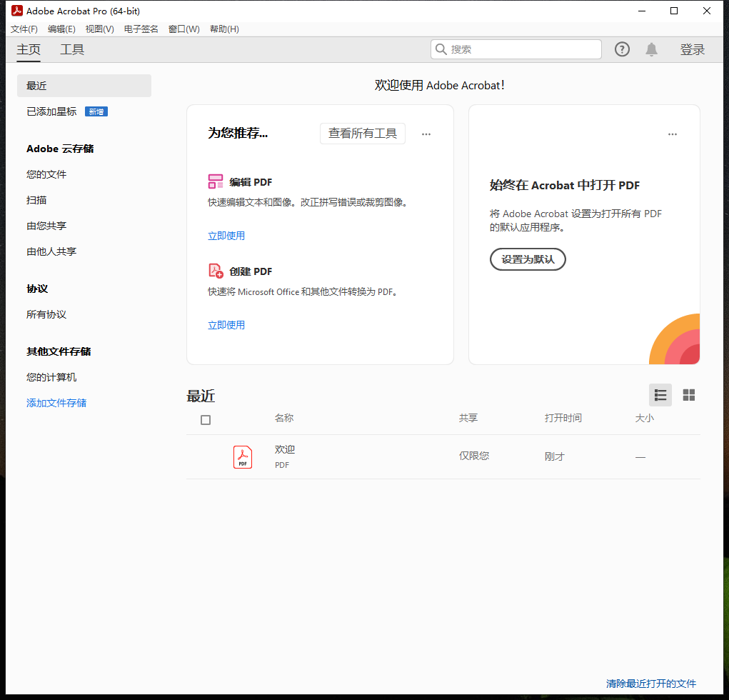Select the 欢迎 file name
729x700 pixels.
pos(285,449)
